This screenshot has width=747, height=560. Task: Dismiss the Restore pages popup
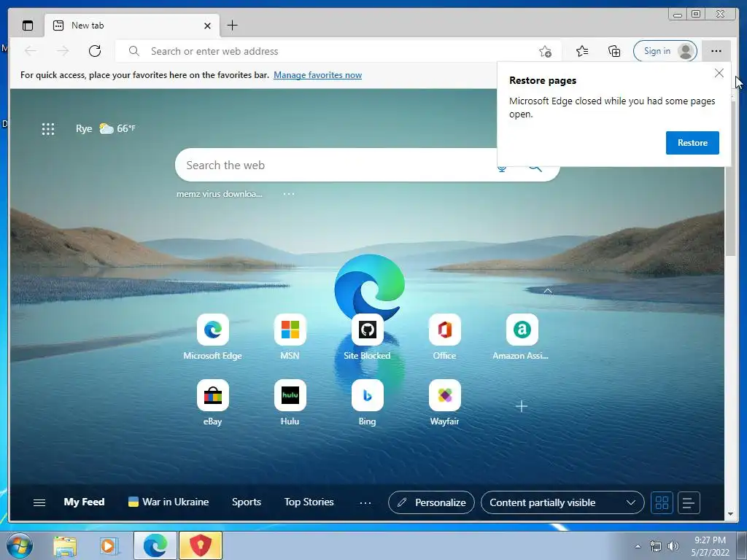tap(719, 73)
